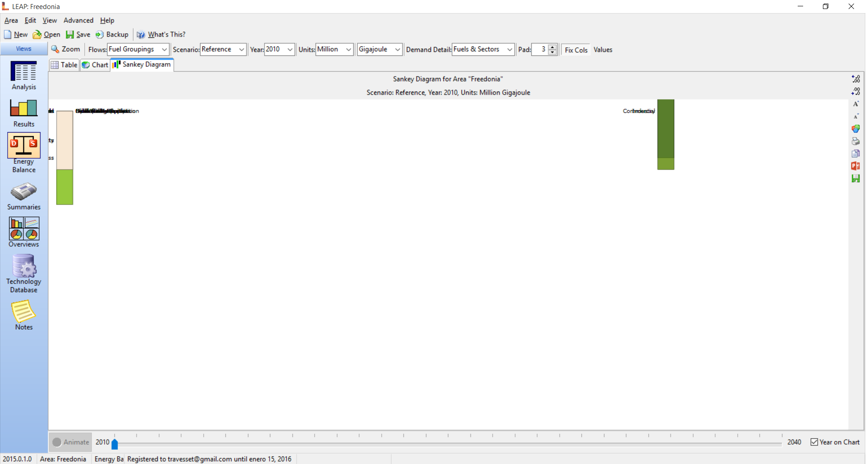Switch to the Table tab
868x464 pixels.
click(64, 65)
